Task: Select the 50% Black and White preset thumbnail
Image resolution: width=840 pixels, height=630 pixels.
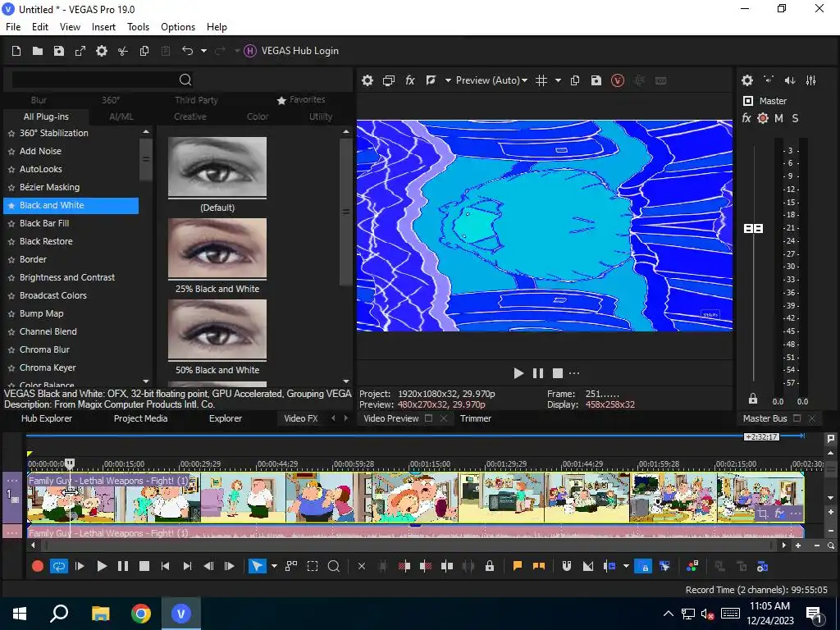Action: click(x=217, y=330)
